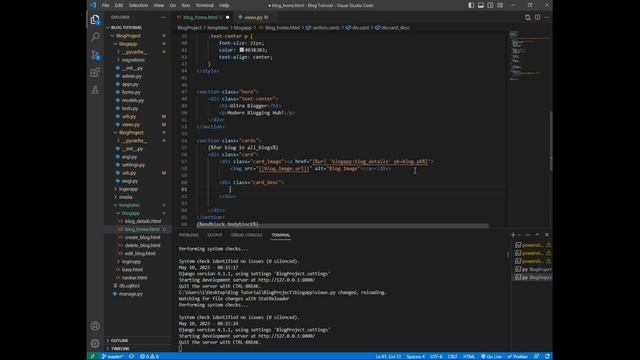640x360 pixels.
Task: Open models.py in the Explorer
Action: [133, 100]
